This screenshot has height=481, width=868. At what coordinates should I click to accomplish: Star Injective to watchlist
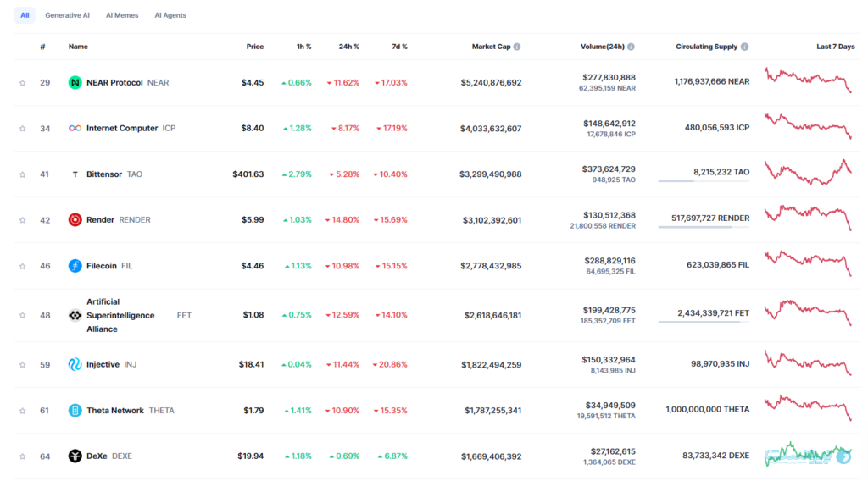23,365
